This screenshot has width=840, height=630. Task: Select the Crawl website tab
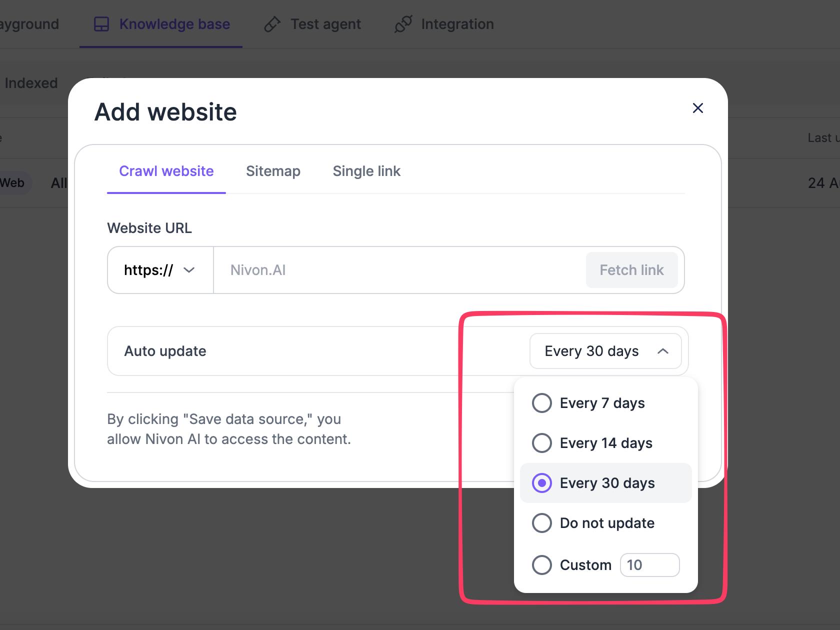166,171
